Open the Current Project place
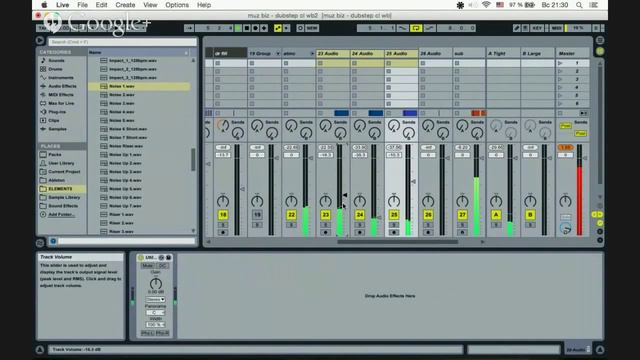Screen dimensions: 640x360 [x=64, y=172]
